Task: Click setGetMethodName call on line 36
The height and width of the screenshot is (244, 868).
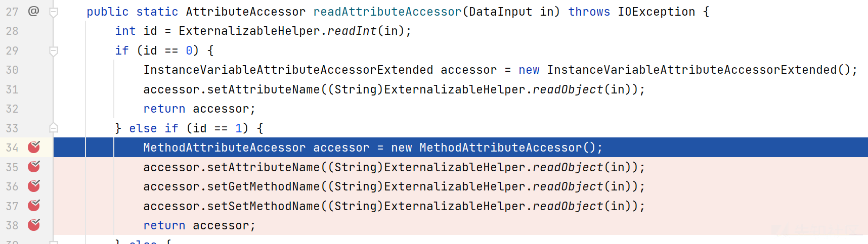Action: 264,186
